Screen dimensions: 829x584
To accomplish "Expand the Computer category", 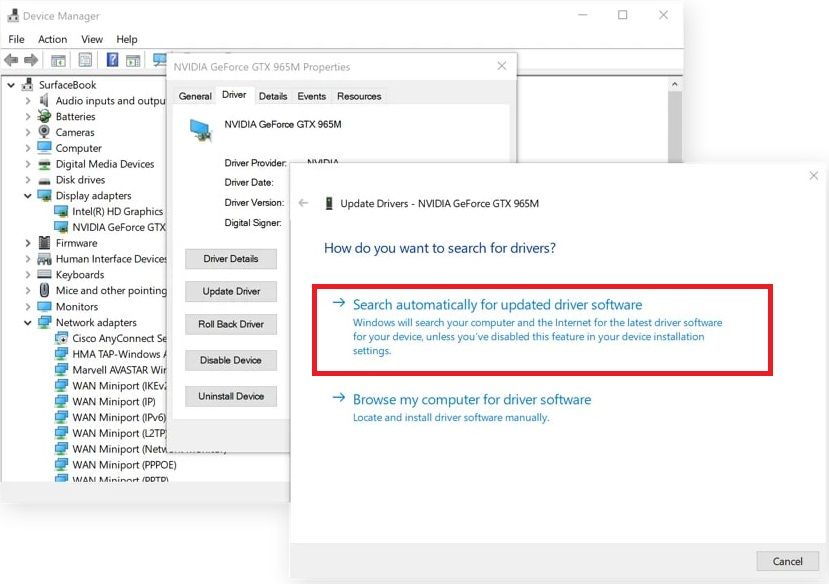I will click(27, 148).
